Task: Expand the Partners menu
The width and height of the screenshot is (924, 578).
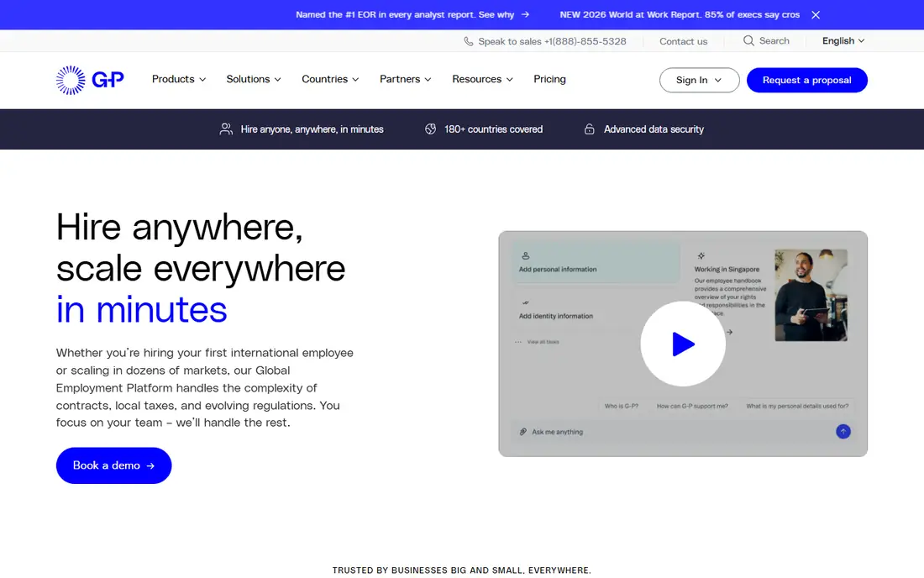Action: point(406,79)
